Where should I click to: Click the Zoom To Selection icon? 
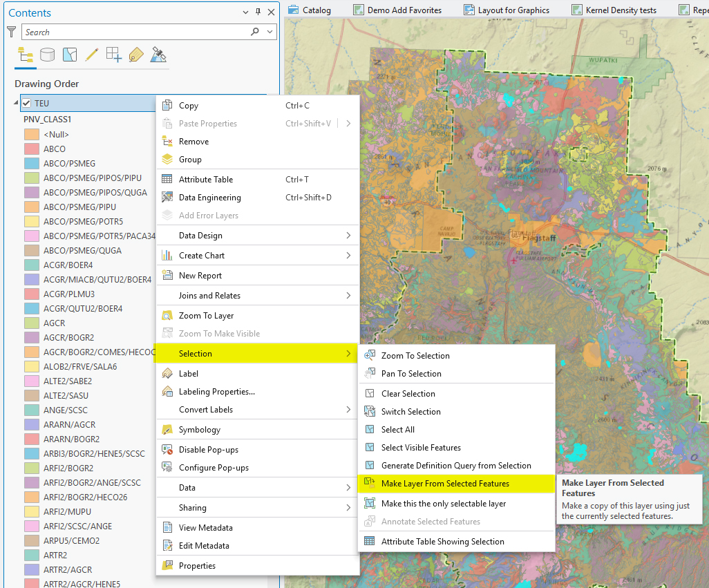(x=370, y=355)
